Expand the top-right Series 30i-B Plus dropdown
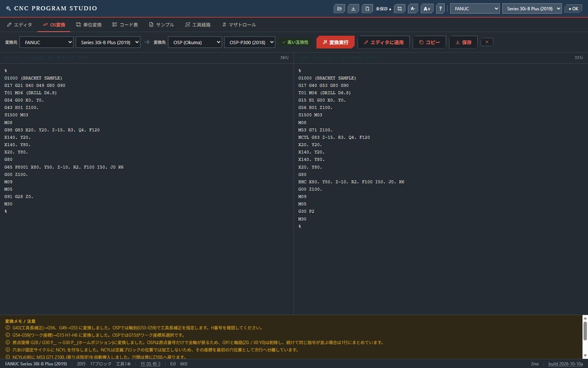588x368 pixels. click(532, 9)
